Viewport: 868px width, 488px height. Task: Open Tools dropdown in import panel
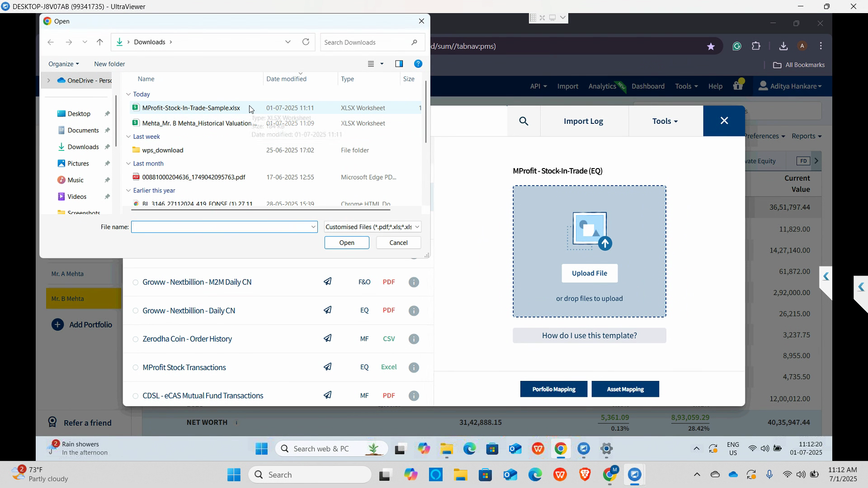tap(665, 121)
